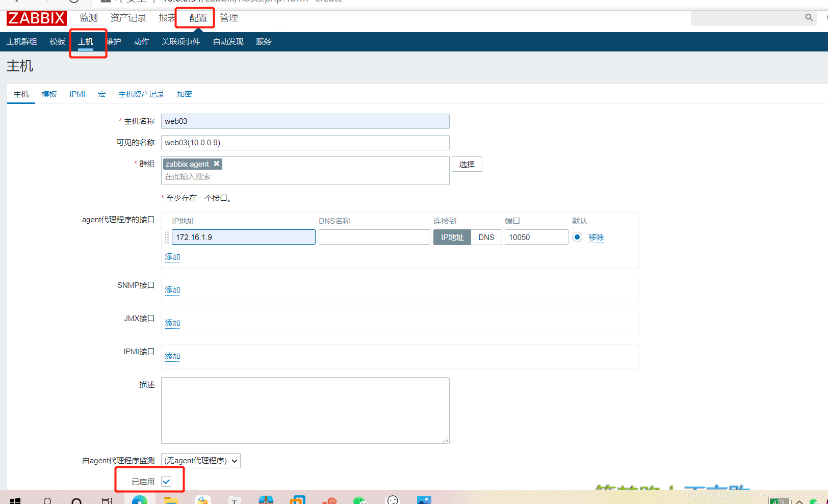Focus the 端口 field 10050

point(536,237)
